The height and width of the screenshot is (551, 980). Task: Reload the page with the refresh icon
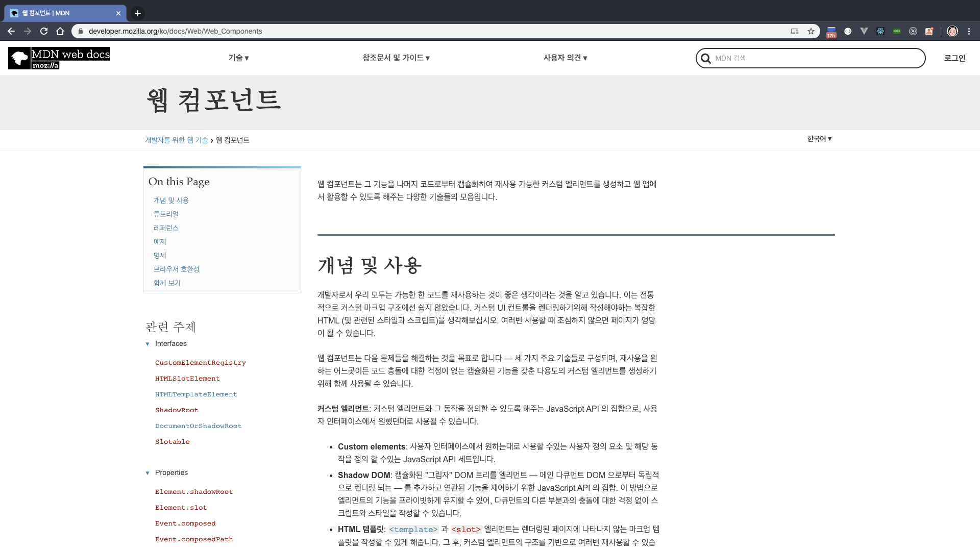tap(44, 31)
